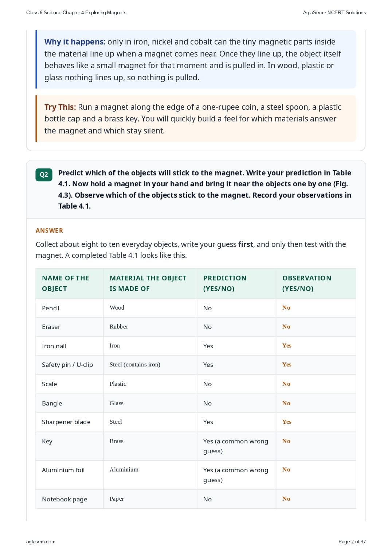
Task: Click the 'Safety pin / U-clip' cell
Action: click(x=70, y=365)
